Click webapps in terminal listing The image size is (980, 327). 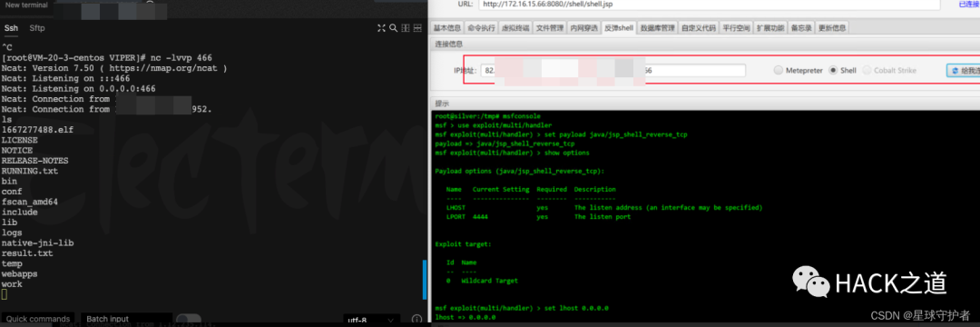point(19,273)
